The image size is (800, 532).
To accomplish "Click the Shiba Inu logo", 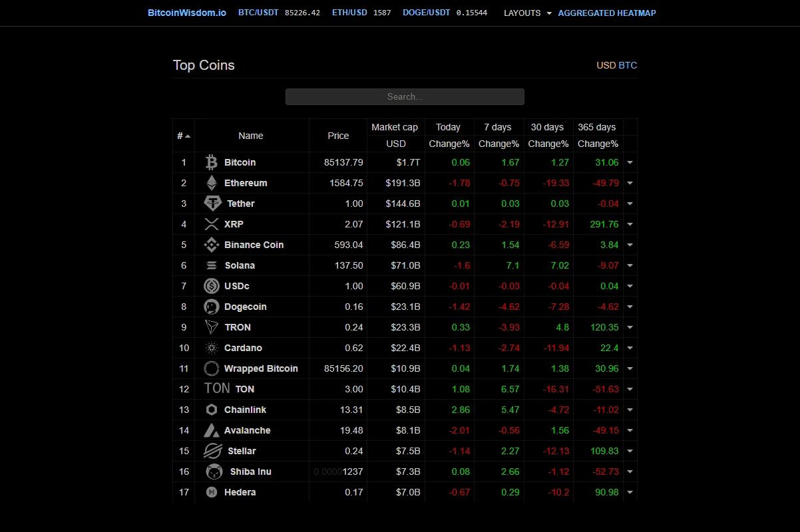I will 214,471.
